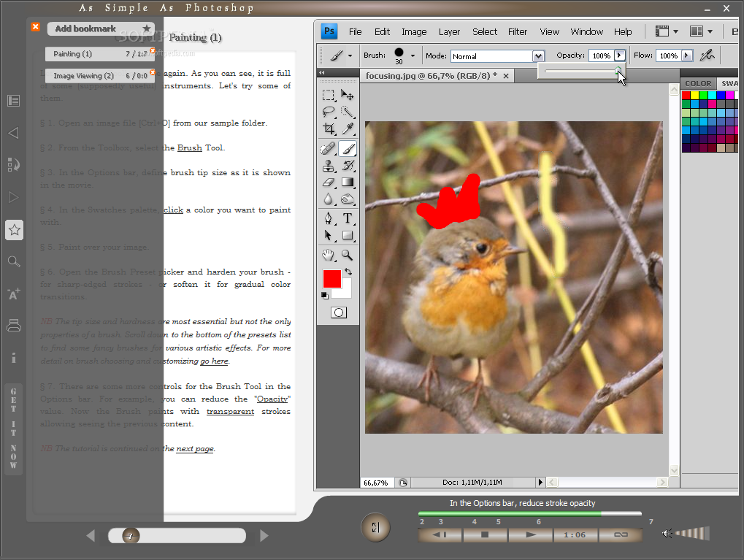744x560 pixels.
Task: Open the Opacity slider arrow
Action: pos(619,55)
